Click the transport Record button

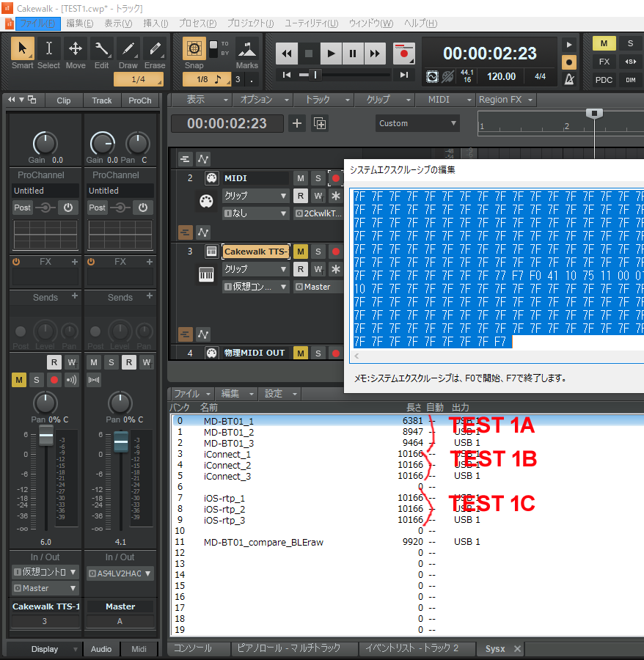[403, 54]
